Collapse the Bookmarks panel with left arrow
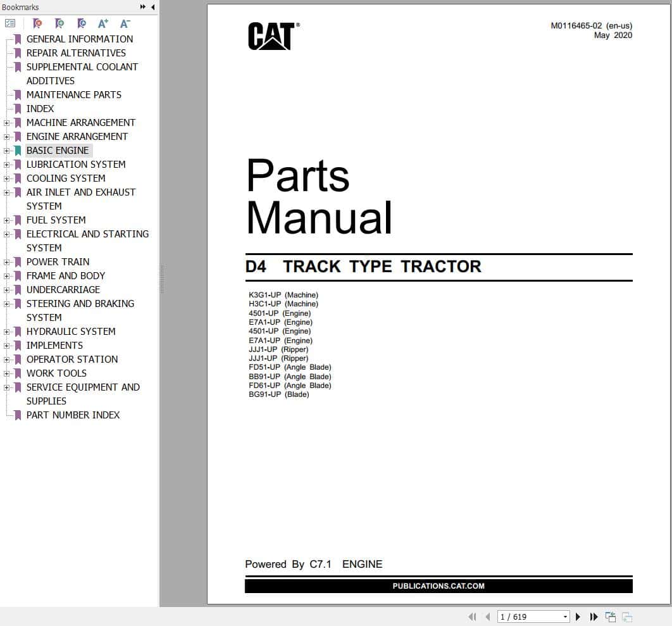672x626 pixels. point(153,7)
